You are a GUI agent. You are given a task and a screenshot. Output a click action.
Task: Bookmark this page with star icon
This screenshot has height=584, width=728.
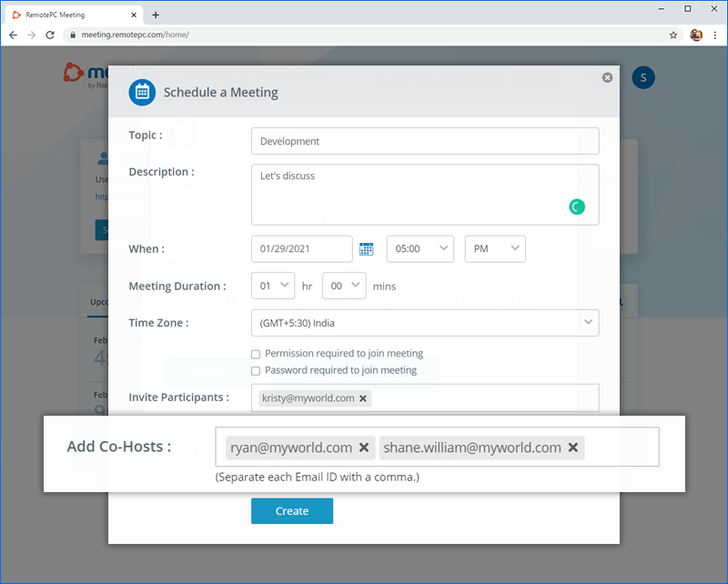click(673, 35)
